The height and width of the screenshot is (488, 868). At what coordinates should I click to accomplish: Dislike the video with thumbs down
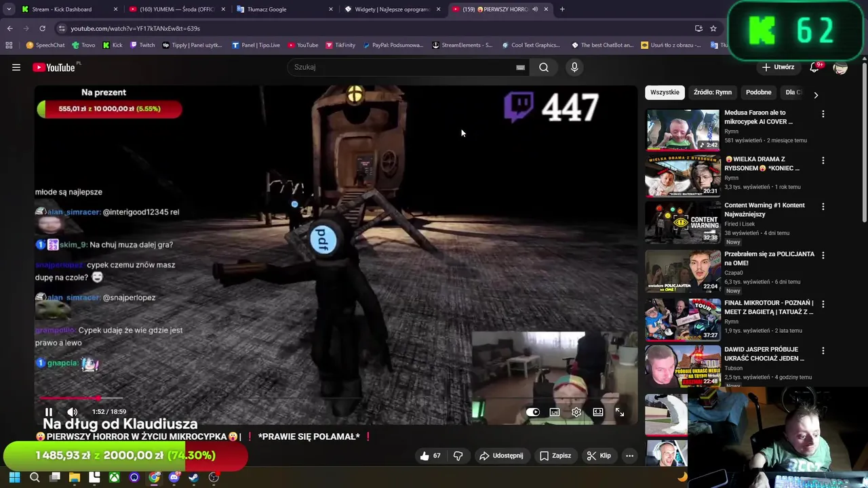coord(458,455)
